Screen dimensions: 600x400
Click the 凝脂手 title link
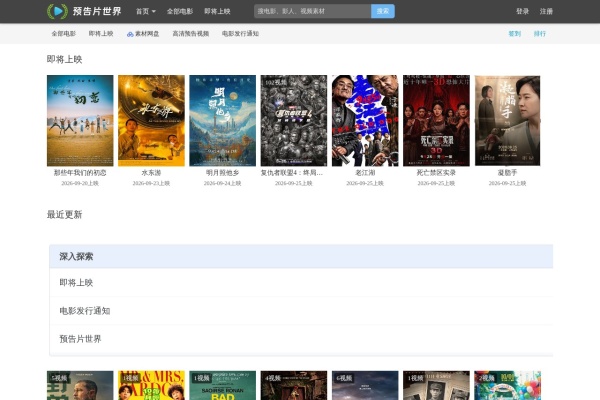tap(507, 173)
